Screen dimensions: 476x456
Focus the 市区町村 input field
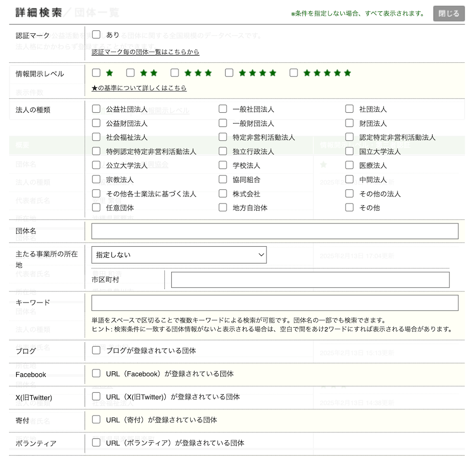coord(310,280)
